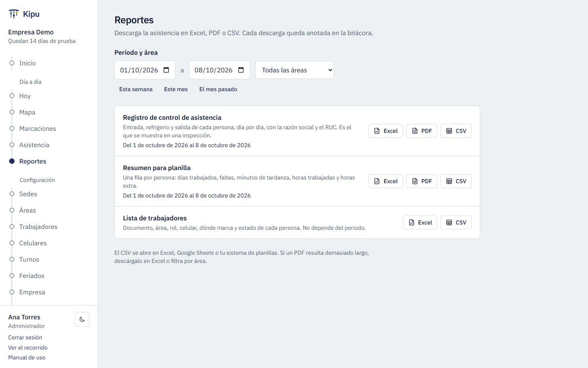Apply the El mes pasado period shortcut
This screenshot has width=588, height=368.
click(218, 89)
